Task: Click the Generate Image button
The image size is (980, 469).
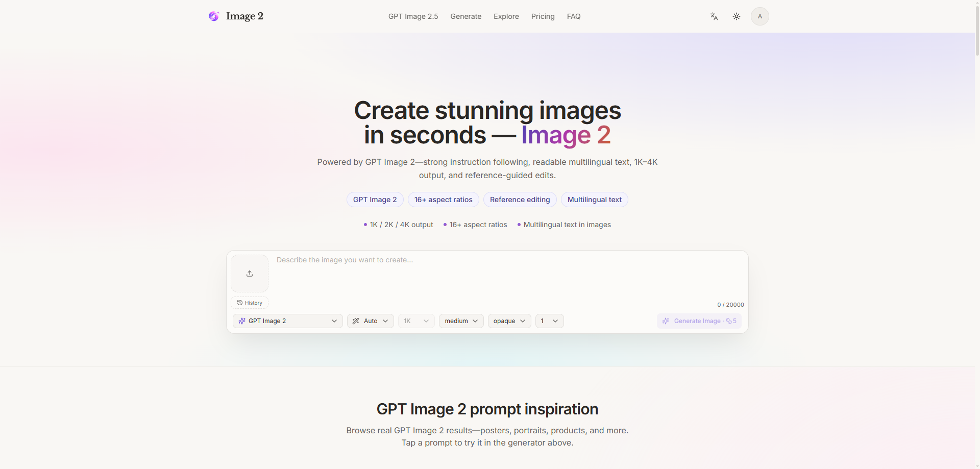Action: [x=699, y=321]
